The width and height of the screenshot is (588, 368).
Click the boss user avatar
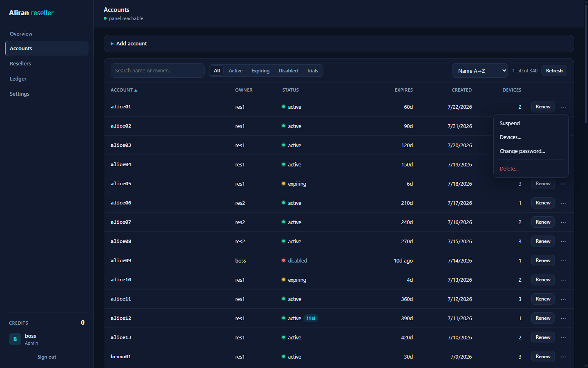15,339
